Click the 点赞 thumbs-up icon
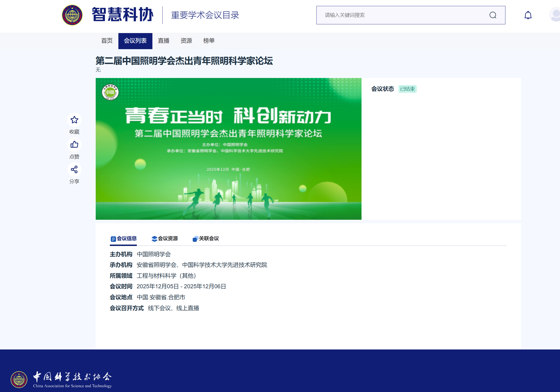Image resolution: width=560 pixels, height=392 pixels. pyautogui.click(x=74, y=145)
